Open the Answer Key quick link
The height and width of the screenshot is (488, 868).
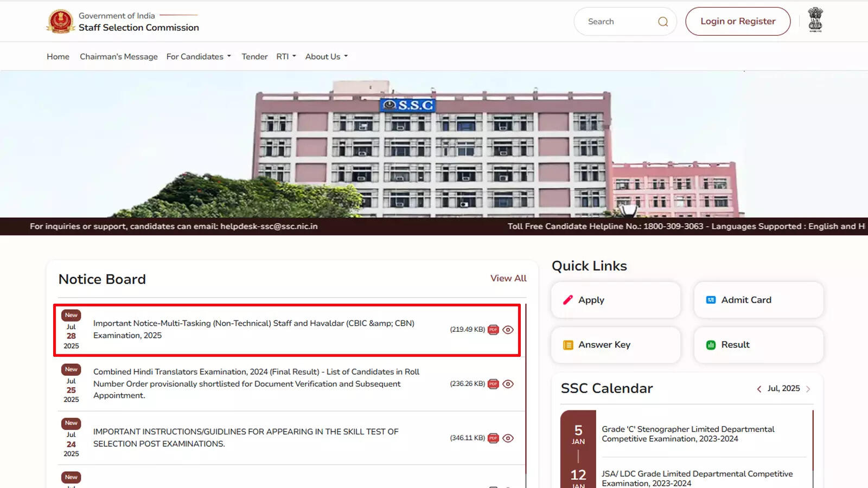pyautogui.click(x=616, y=345)
